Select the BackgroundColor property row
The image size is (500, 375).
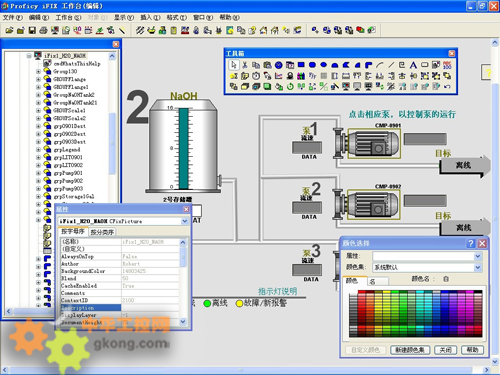(120, 271)
